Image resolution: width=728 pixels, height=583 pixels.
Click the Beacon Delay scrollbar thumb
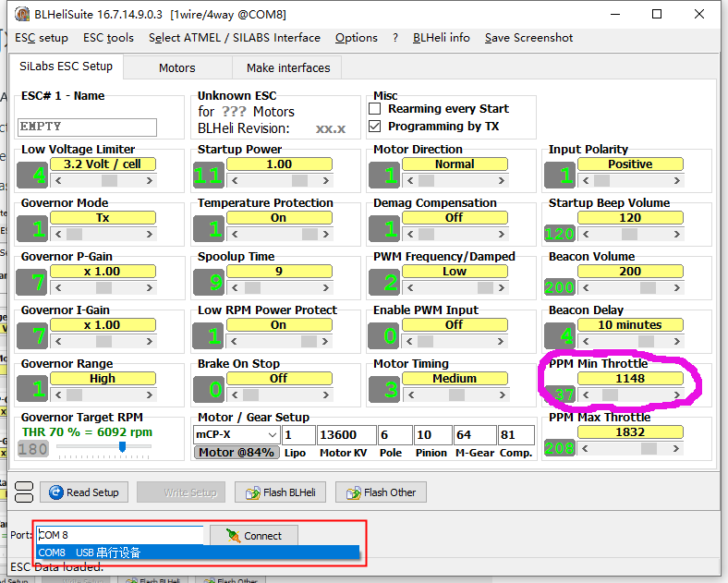tap(647, 342)
